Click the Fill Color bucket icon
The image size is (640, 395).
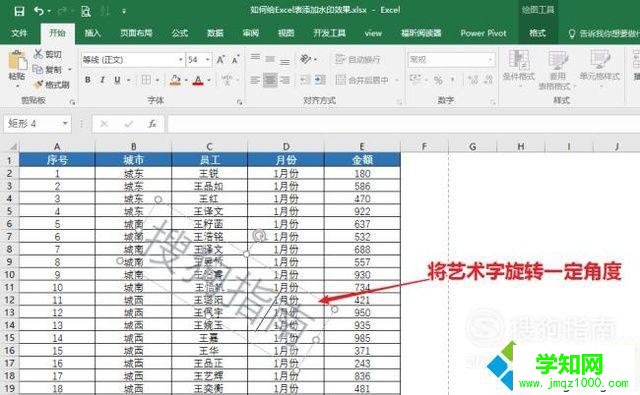click(x=176, y=80)
